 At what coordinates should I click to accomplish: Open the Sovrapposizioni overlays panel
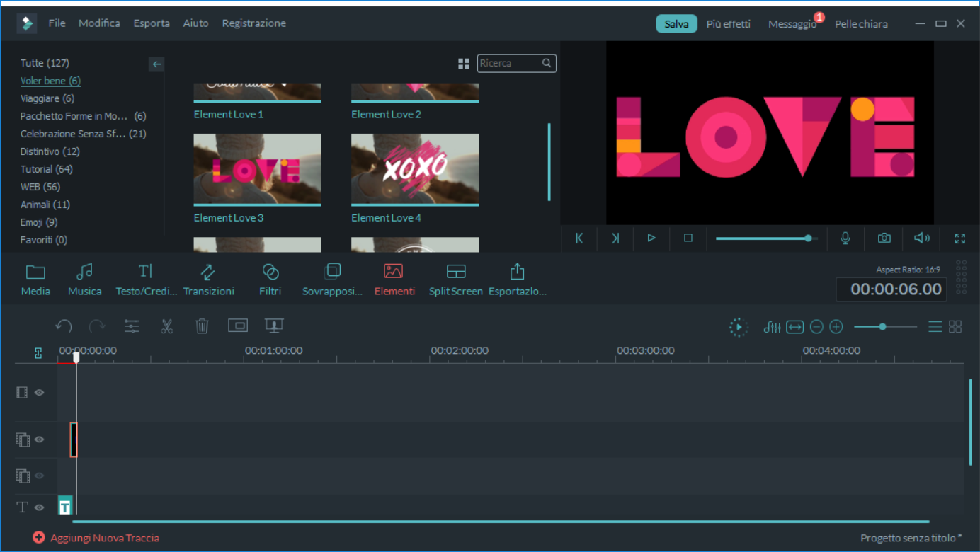point(332,280)
